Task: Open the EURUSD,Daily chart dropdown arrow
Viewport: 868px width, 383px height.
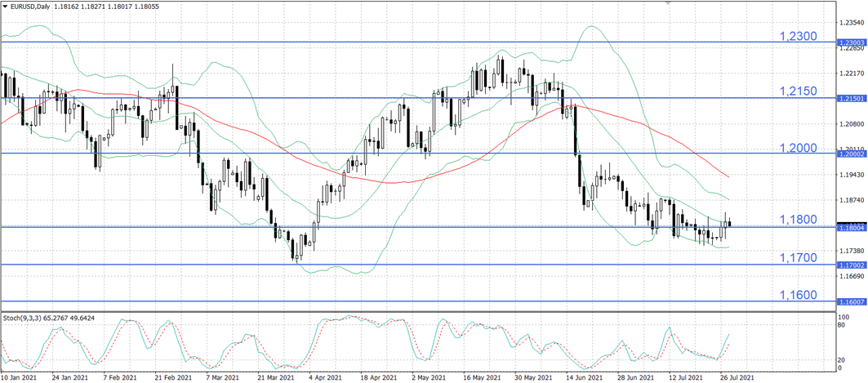Action: tap(6, 5)
